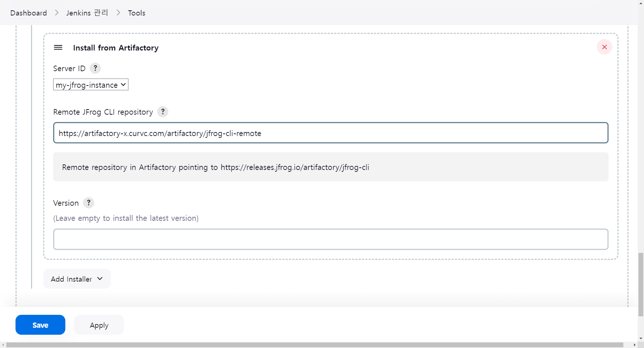Save the tool configuration
This screenshot has height=348, width=644.
pos(40,325)
